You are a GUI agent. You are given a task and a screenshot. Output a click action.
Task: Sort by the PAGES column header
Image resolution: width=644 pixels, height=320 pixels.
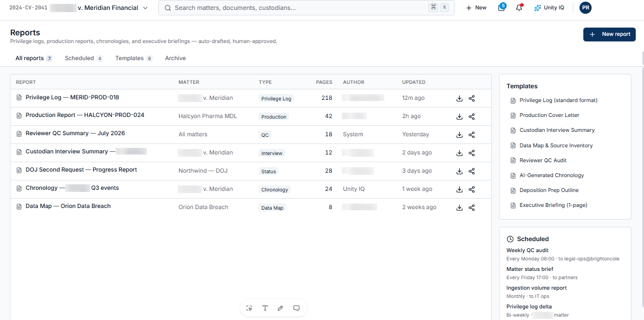click(324, 82)
